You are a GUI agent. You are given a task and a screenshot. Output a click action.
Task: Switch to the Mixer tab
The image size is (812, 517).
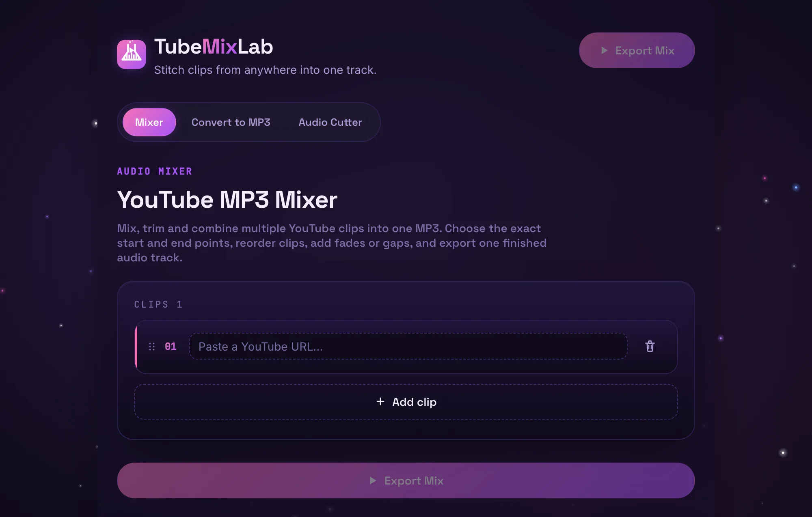pyautogui.click(x=149, y=122)
